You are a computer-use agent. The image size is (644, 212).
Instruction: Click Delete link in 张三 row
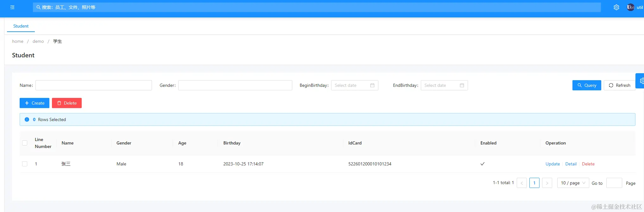(588, 164)
